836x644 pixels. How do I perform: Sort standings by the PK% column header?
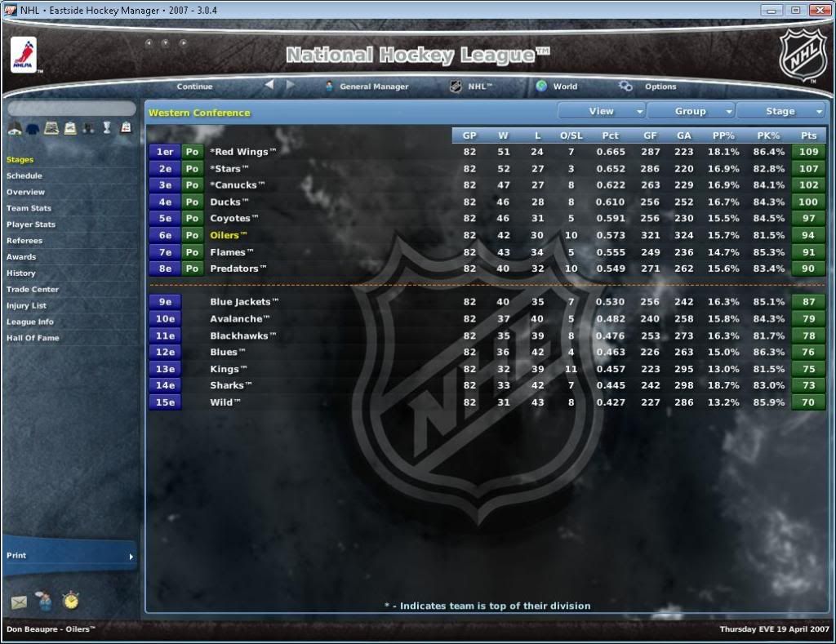coord(768,135)
